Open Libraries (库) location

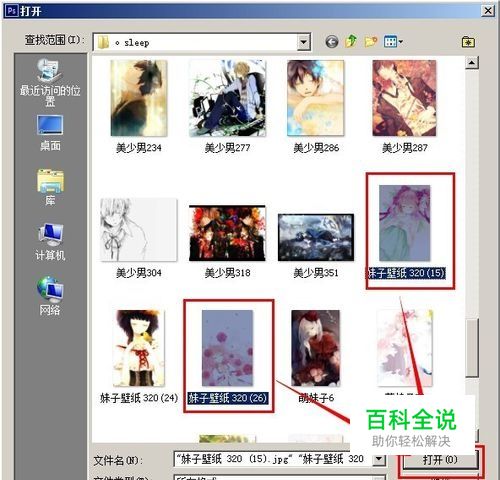[x=50, y=187]
